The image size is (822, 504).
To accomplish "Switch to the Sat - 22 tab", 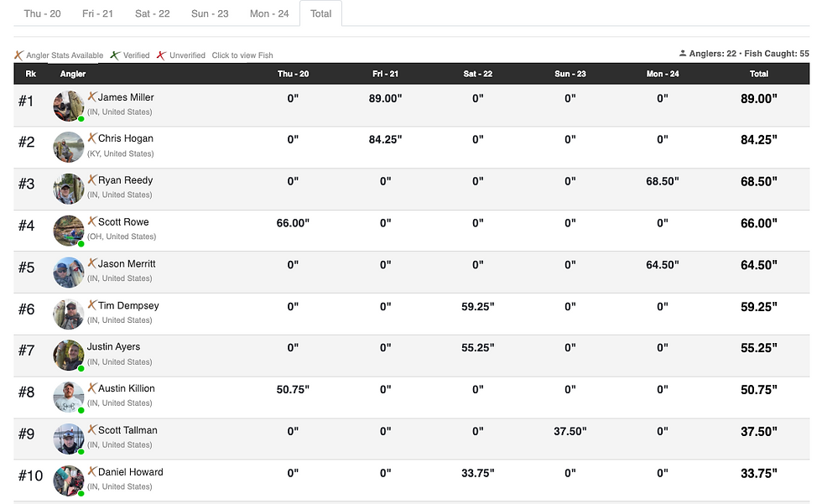I will pos(153,13).
